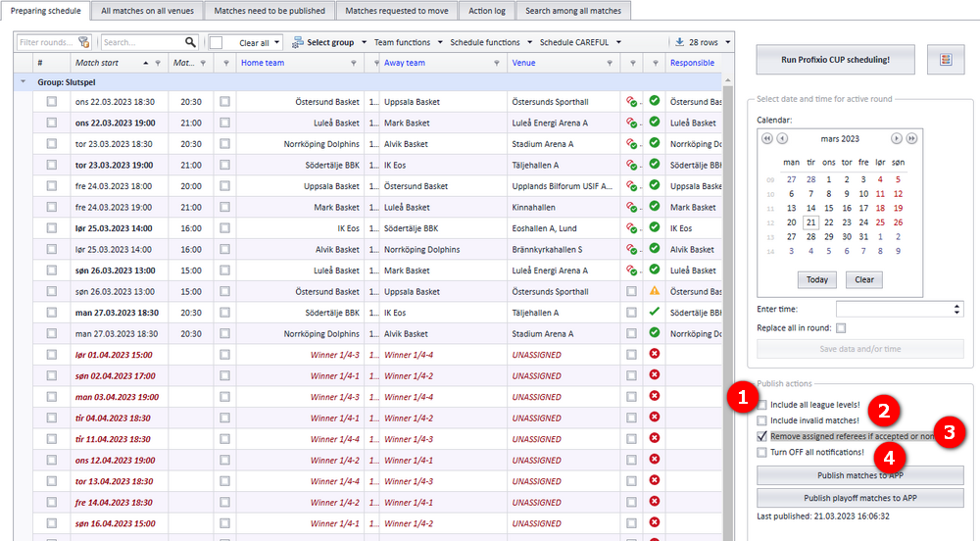Click the download icon beside 28 rows
The height and width of the screenshot is (541, 980).
(679, 42)
